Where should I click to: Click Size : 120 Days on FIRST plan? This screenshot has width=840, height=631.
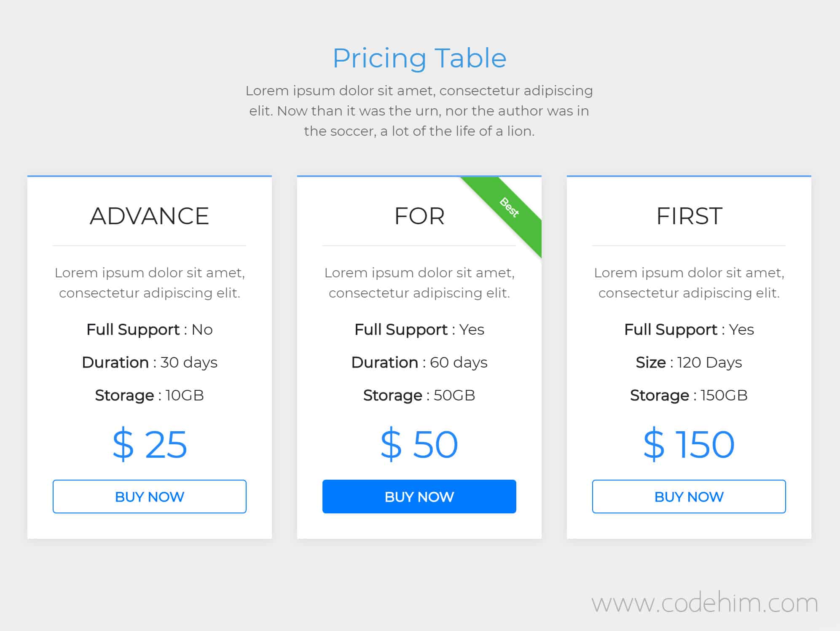click(689, 362)
